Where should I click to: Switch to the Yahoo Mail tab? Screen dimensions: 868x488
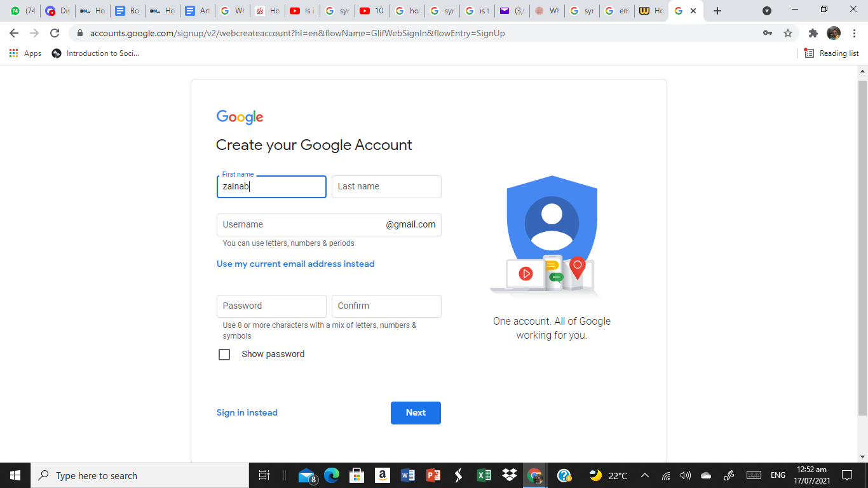click(512, 11)
